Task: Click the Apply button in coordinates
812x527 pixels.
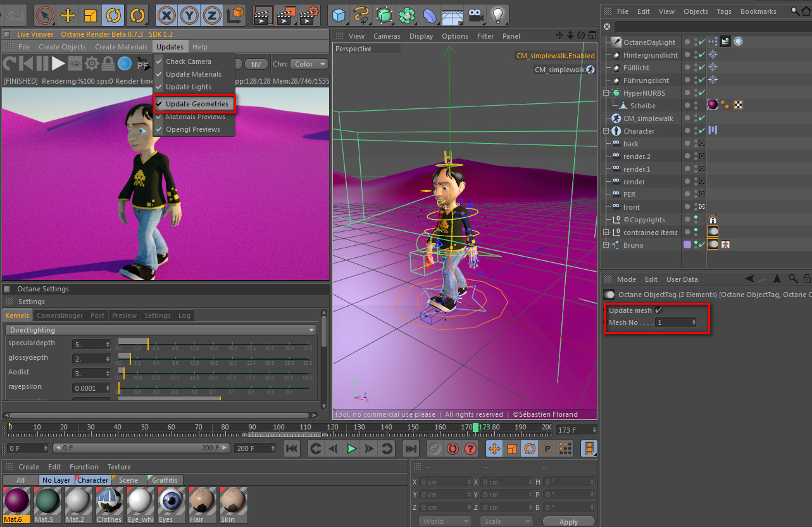Action: point(568,522)
